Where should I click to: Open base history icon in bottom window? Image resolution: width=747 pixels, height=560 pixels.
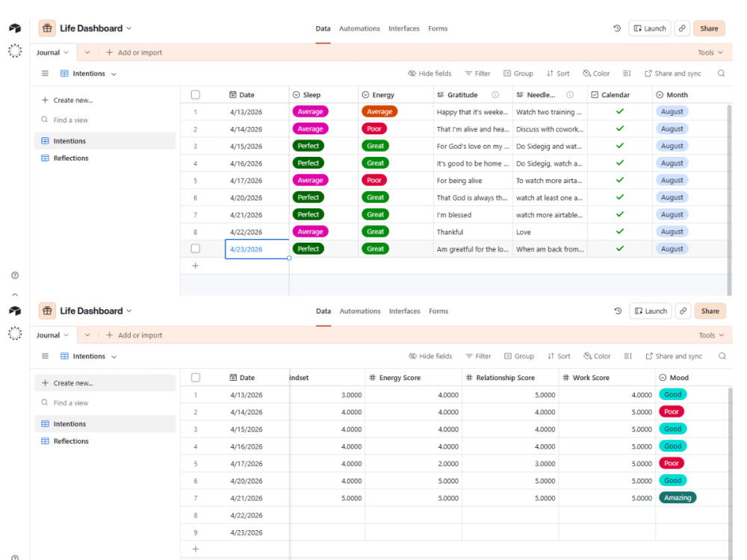point(618,311)
